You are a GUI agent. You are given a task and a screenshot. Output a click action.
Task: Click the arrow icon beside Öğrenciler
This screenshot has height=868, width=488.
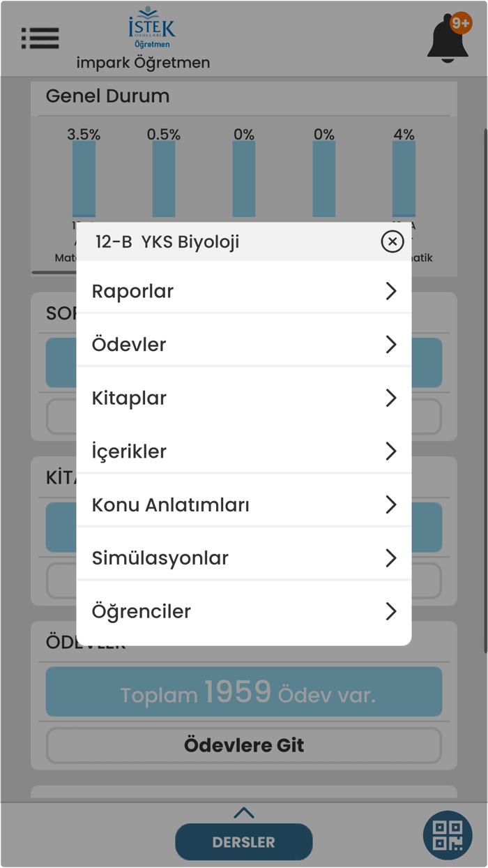(390, 611)
